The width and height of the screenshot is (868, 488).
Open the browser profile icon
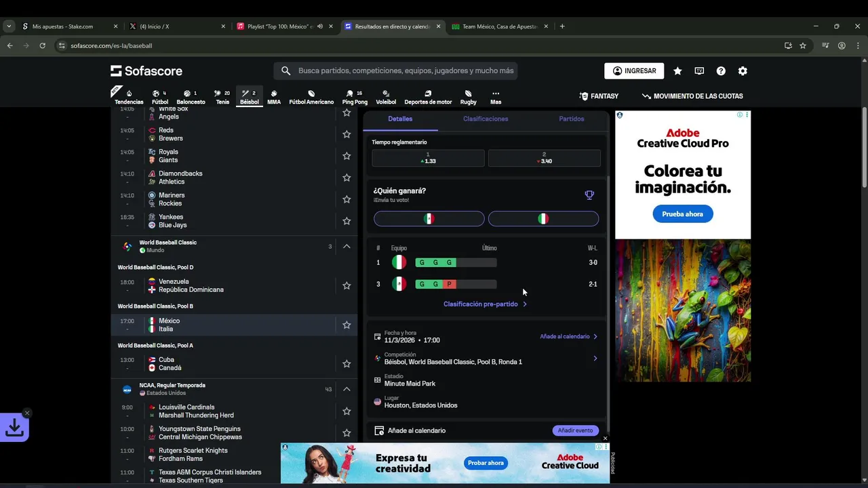[842, 45]
